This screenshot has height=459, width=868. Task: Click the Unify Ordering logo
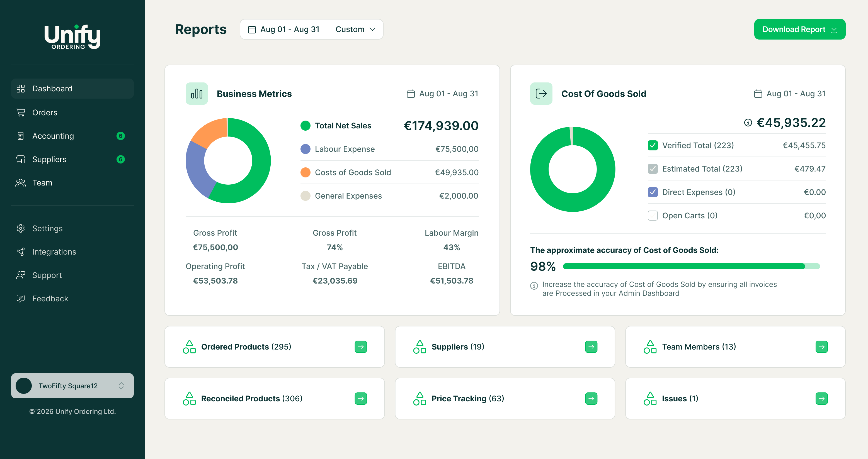[72, 37]
